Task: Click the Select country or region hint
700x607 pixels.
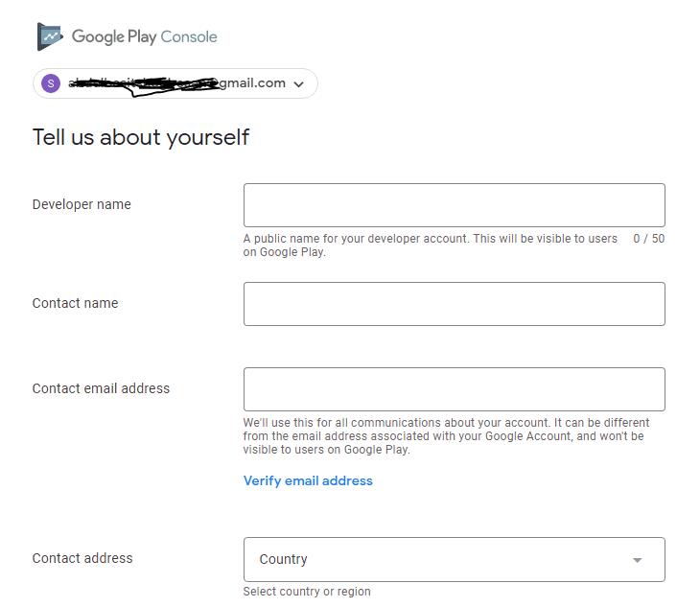Action: coord(307,592)
